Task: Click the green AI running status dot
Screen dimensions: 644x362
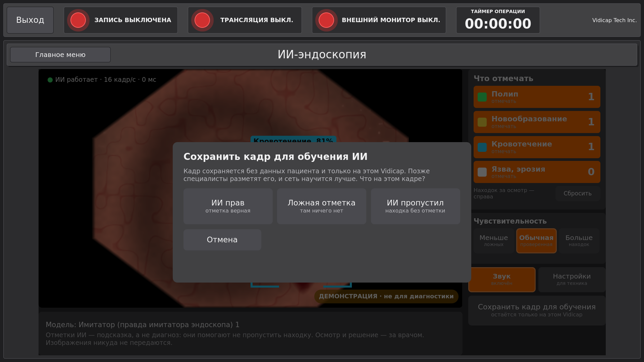Action: (50, 80)
